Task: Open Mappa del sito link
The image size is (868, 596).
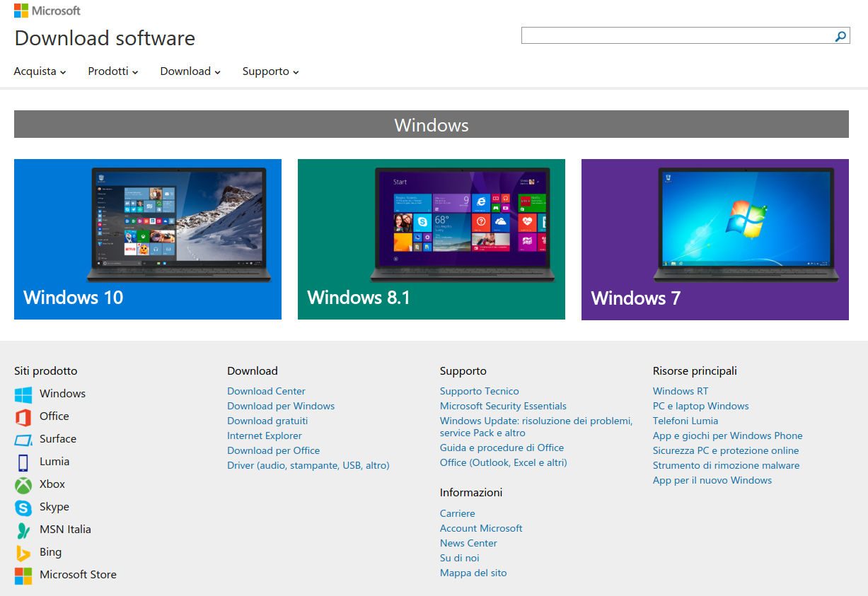Action: pos(473,573)
